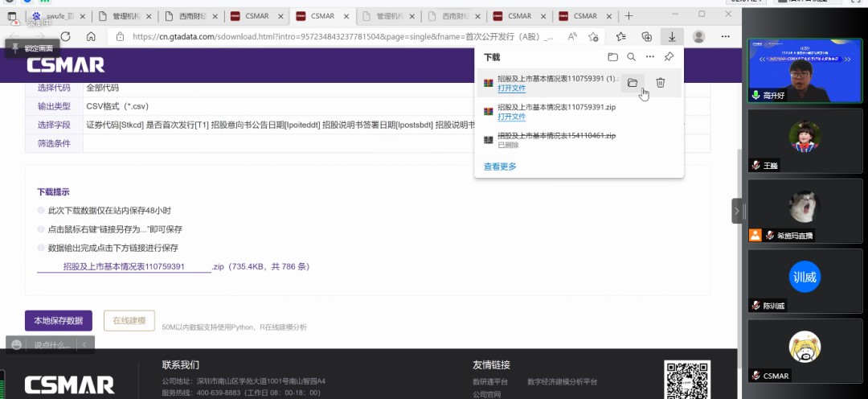Search downloads with the magnifier icon
868x399 pixels.
tap(632, 57)
